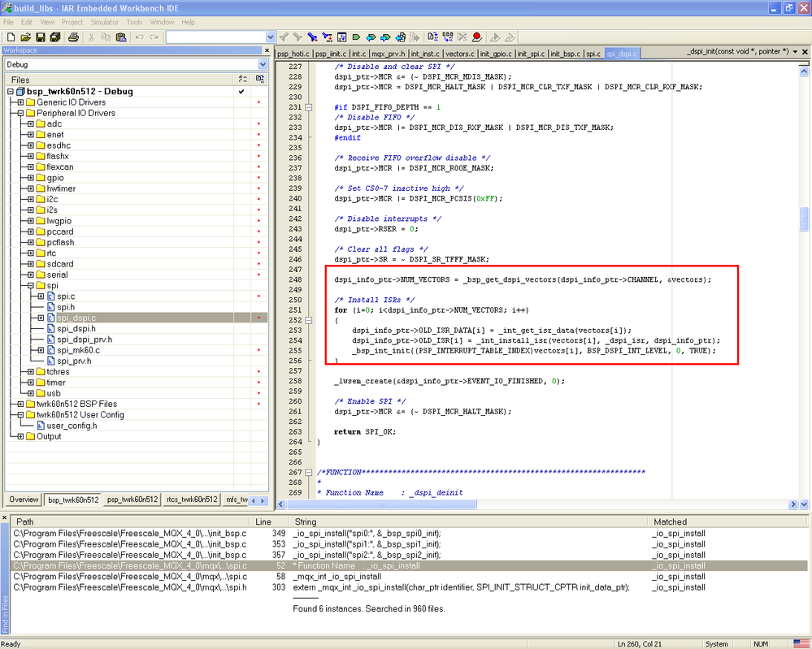Select the psp_twrk60n512 workspace tab

tap(132, 500)
